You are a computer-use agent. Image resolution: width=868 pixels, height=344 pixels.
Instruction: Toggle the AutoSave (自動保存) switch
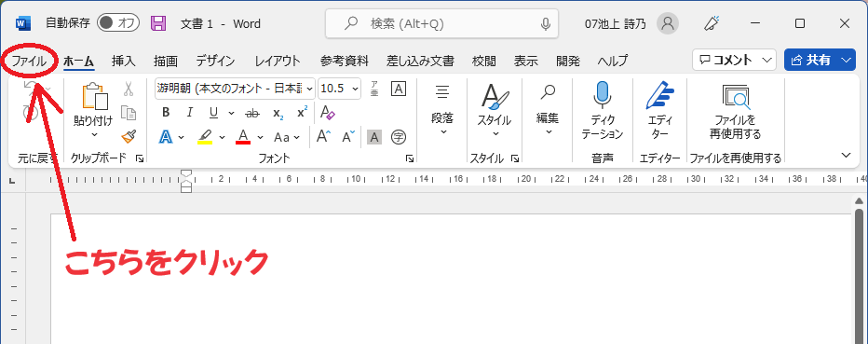[x=117, y=22]
